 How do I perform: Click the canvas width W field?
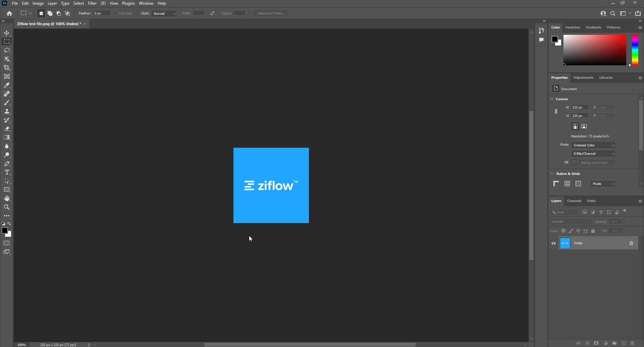(580, 108)
